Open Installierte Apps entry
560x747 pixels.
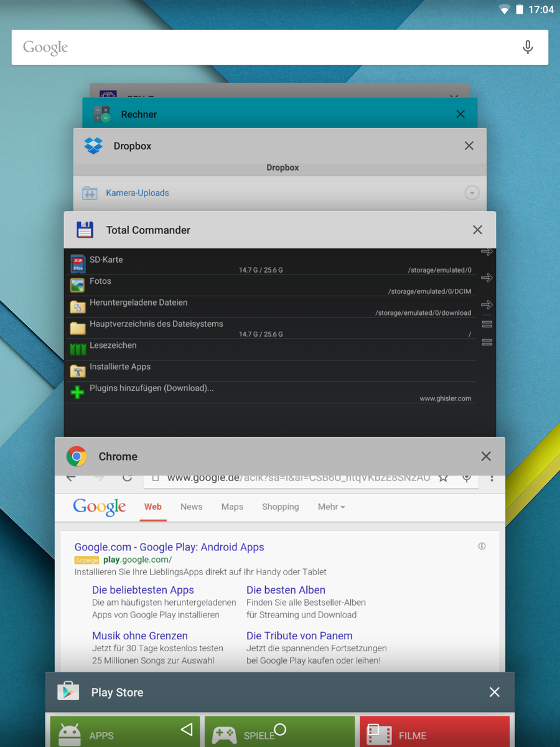(x=271, y=371)
